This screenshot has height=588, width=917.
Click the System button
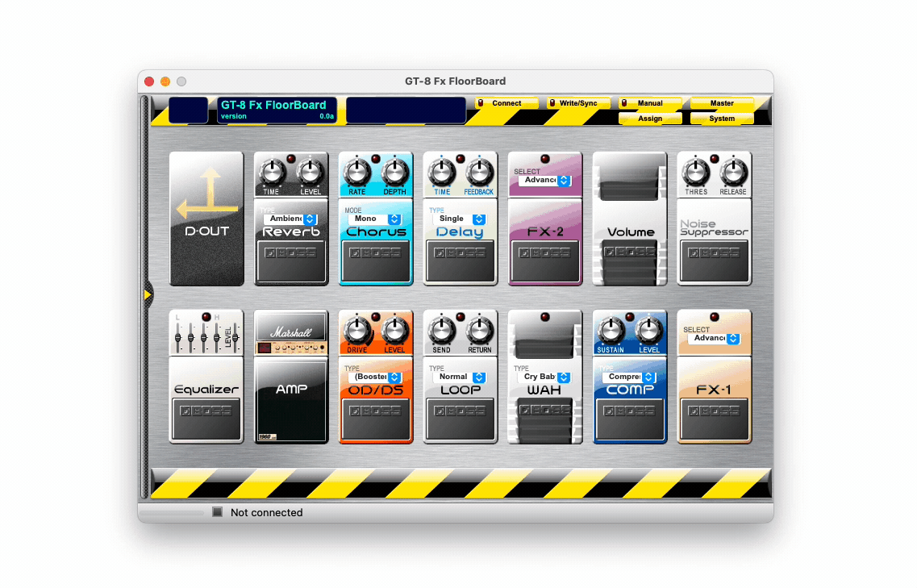click(723, 119)
